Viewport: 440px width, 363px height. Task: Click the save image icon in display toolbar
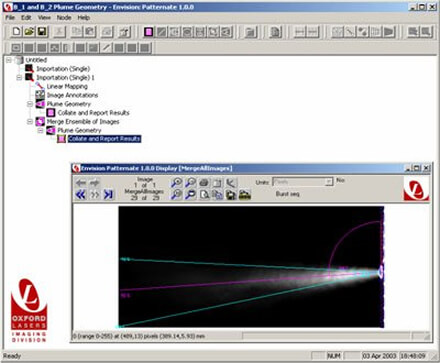[231, 195]
